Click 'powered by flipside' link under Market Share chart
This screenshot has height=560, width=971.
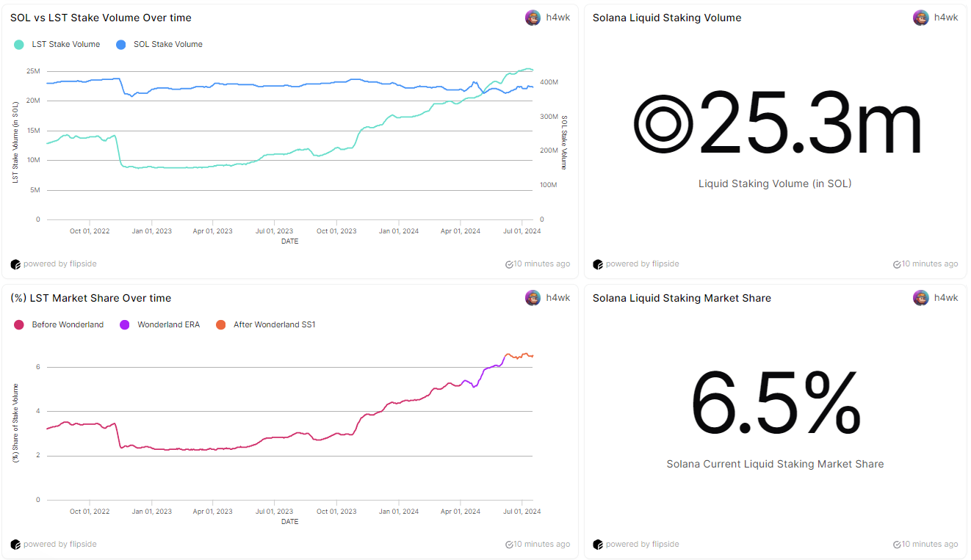point(59,545)
